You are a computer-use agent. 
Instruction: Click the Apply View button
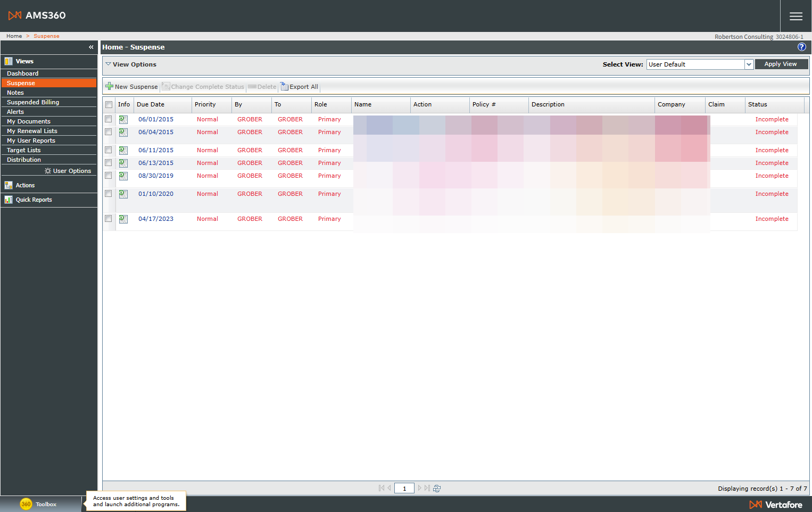click(781, 64)
